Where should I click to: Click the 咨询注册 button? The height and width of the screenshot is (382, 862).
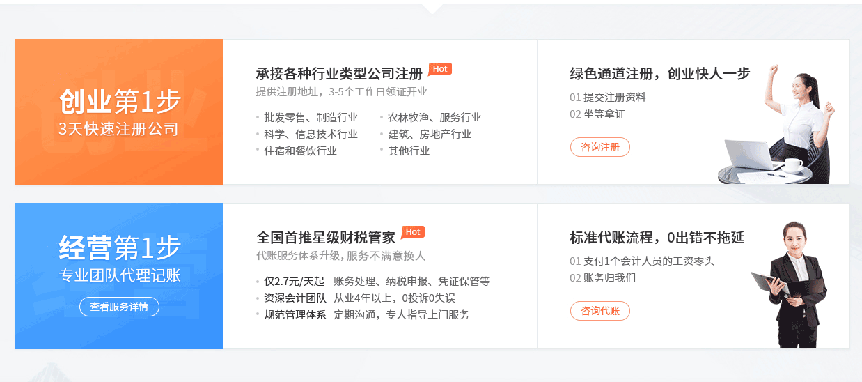[x=600, y=147]
